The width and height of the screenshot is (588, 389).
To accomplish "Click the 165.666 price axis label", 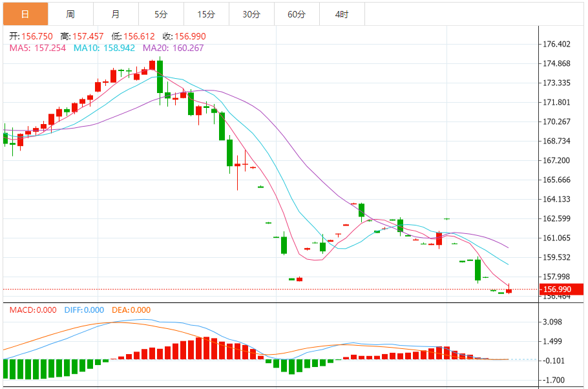I will click(557, 180).
